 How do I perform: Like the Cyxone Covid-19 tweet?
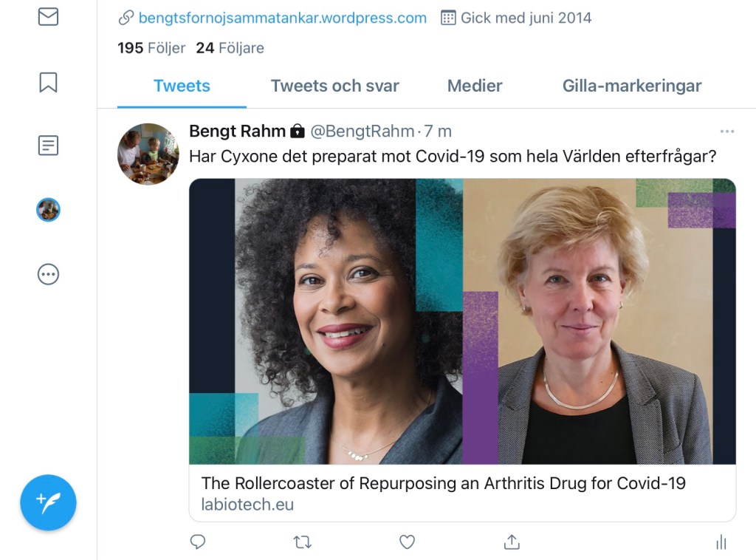click(x=407, y=542)
